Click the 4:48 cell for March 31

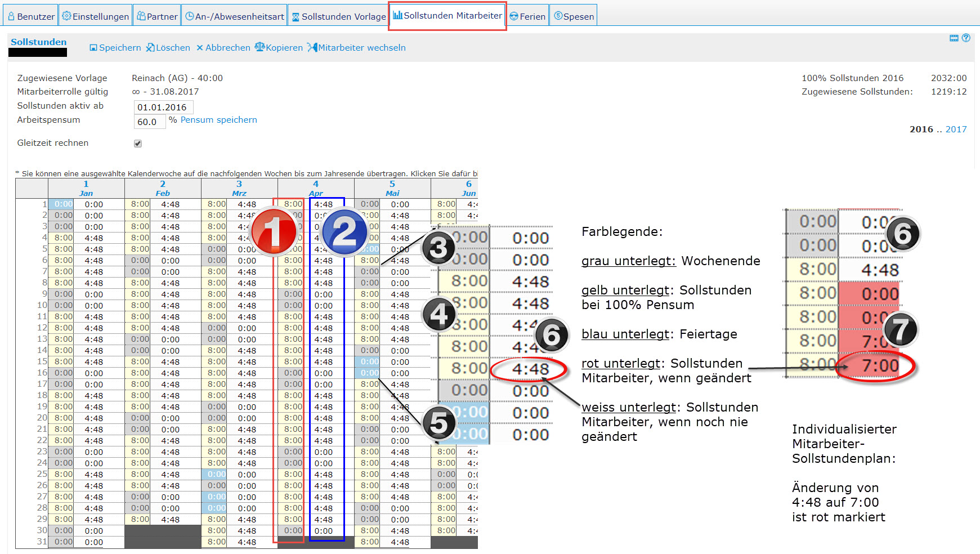247,542
